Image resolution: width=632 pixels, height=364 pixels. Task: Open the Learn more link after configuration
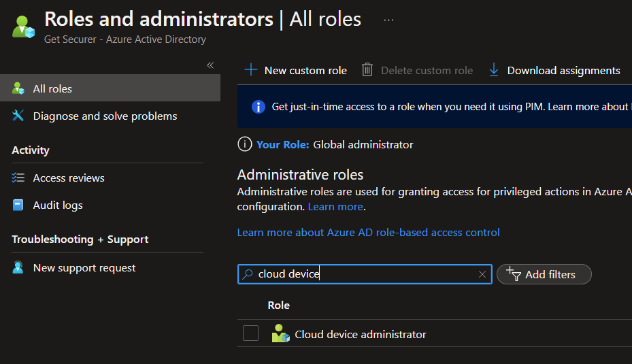[x=335, y=207]
